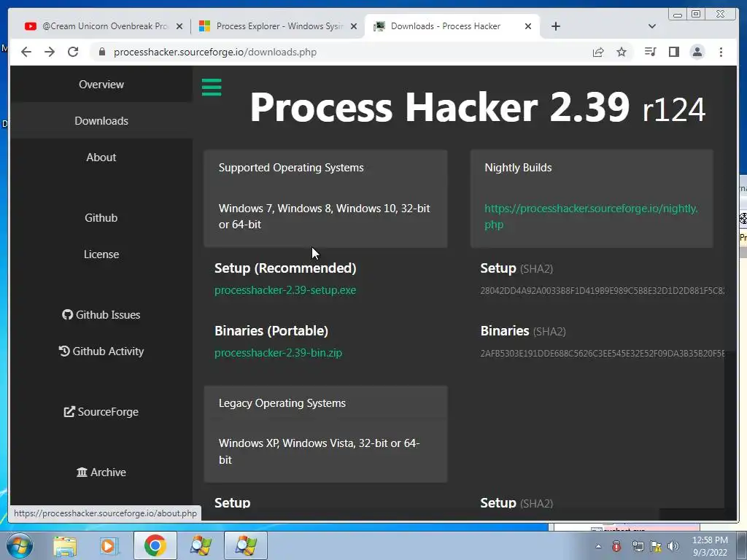Show hidden system tray icons arrow
This screenshot has width=747, height=560.
coord(598,546)
